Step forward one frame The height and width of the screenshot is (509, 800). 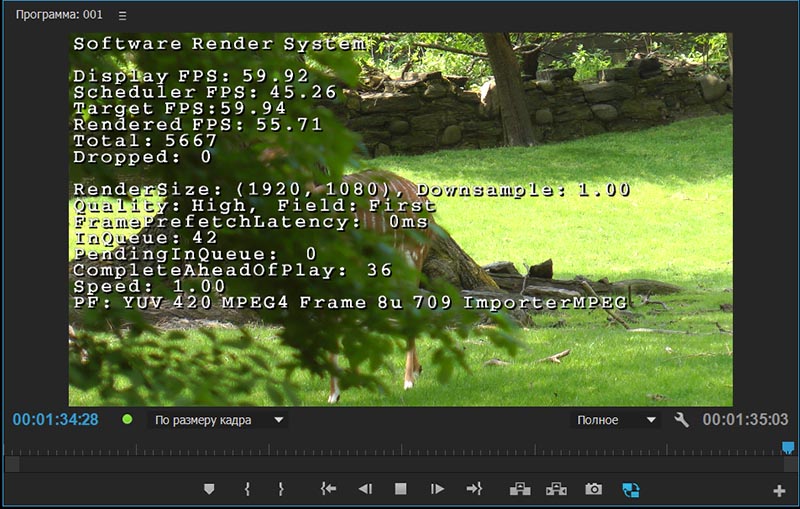coord(437,489)
